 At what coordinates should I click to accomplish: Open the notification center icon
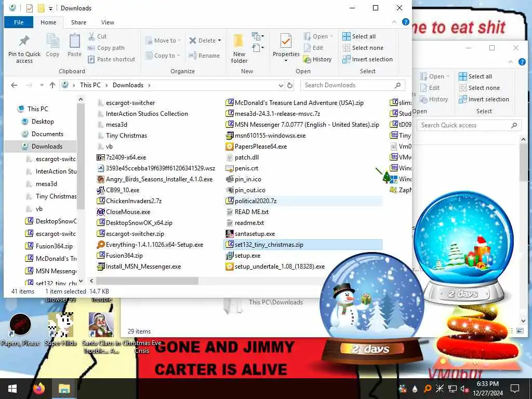(515, 389)
